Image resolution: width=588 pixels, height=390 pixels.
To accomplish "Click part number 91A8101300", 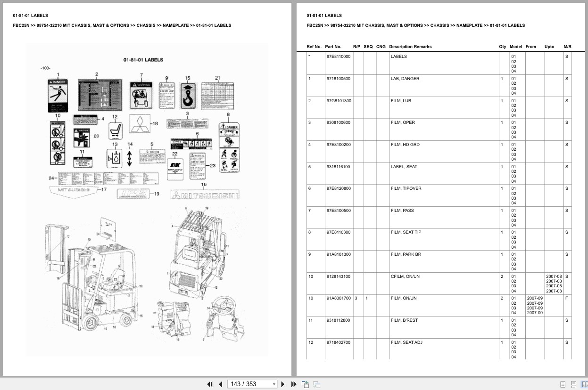I will [x=338, y=254].
